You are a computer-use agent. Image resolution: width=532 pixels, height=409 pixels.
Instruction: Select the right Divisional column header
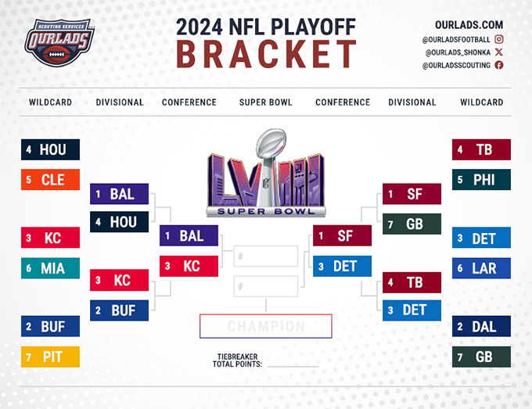pyautogui.click(x=412, y=102)
